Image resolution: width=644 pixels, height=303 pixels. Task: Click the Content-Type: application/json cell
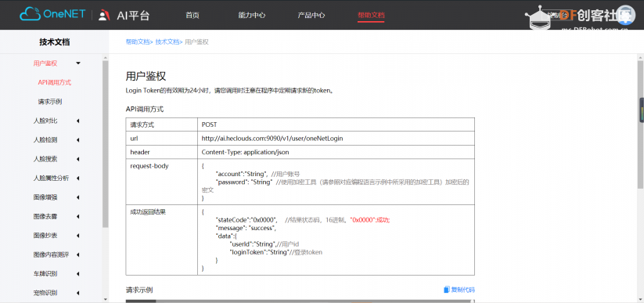click(336, 152)
